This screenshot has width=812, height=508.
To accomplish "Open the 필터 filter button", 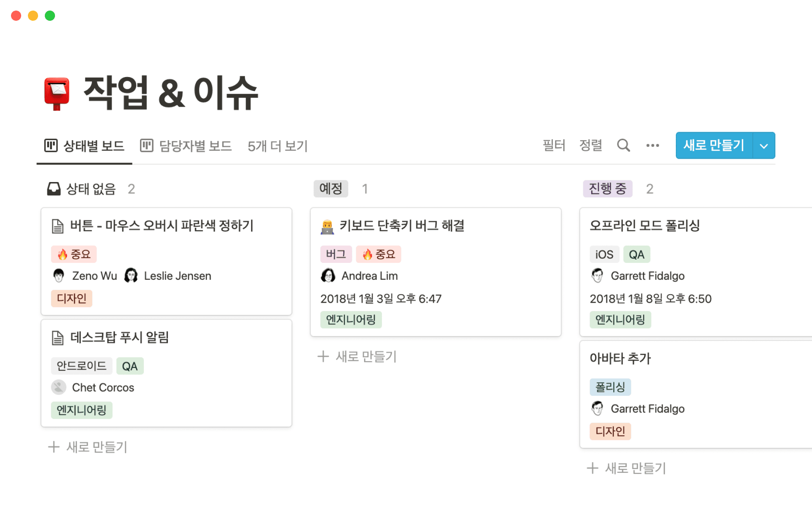I will 554,146.
